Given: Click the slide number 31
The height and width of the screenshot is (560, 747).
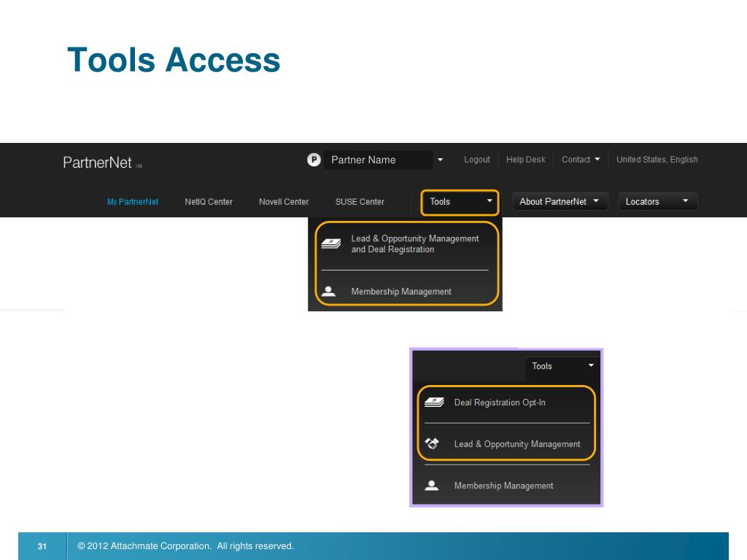Looking at the screenshot, I should click(x=42, y=546).
